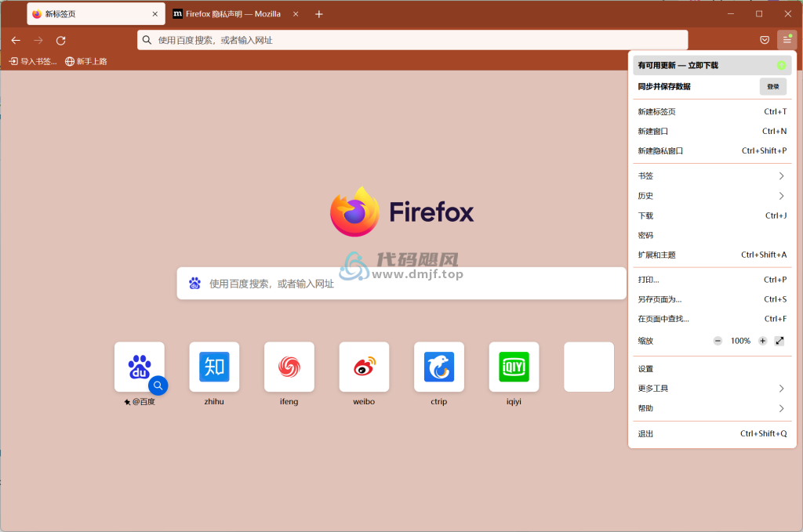Open the 新手上路 bookmark

tap(86, 61)
